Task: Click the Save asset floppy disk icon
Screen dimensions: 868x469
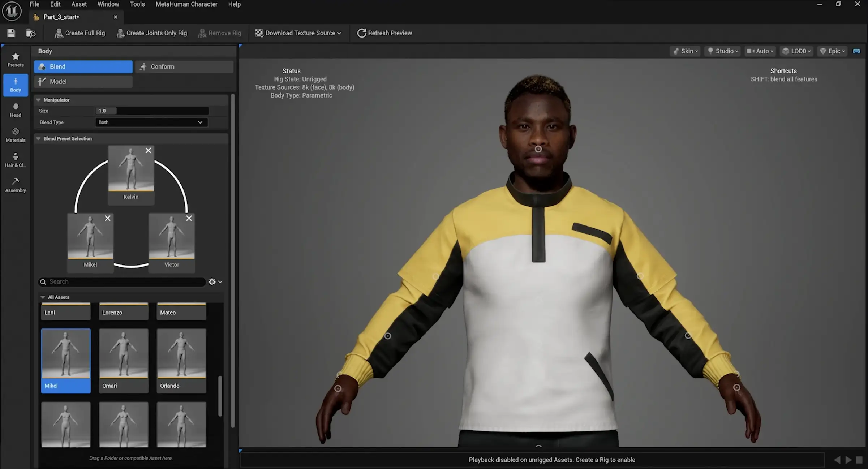Action: [x=11, y=33]
